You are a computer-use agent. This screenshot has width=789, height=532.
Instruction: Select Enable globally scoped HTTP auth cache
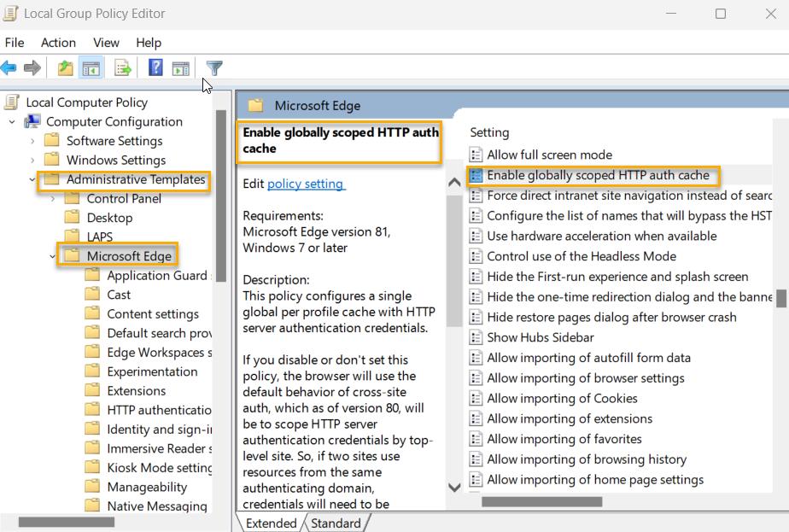pyautogui.click(x=593, y=176)
